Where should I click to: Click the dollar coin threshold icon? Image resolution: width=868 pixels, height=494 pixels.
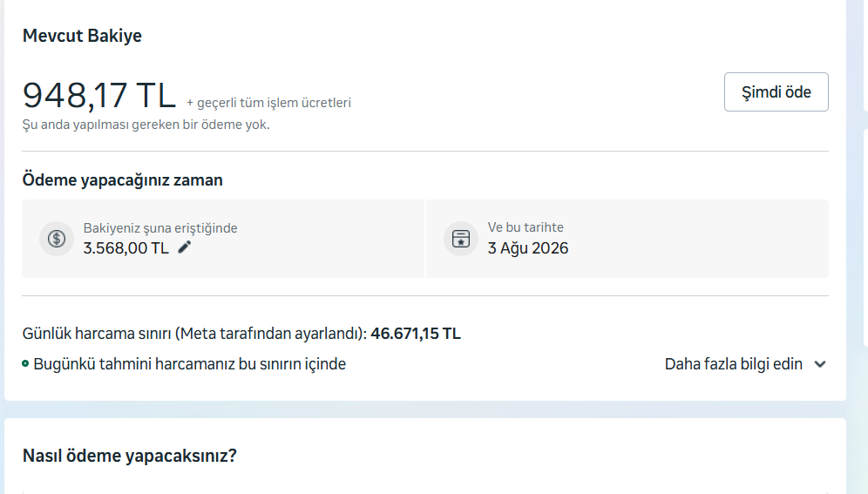tap(57, 239)
